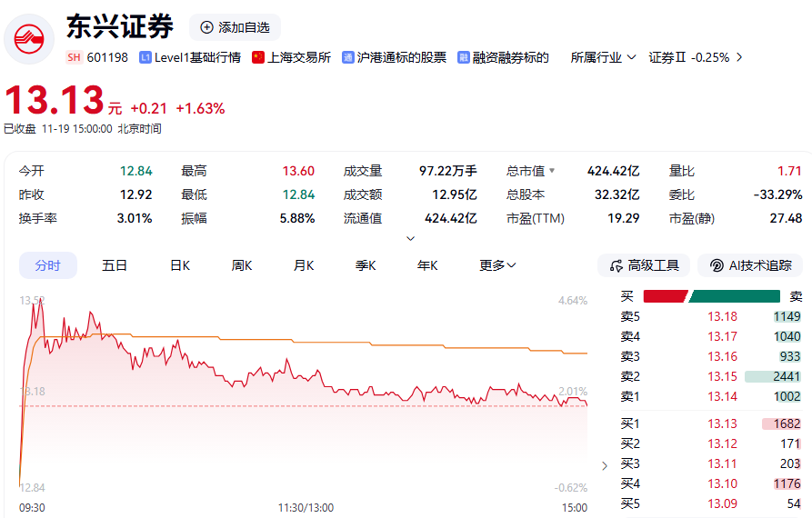Open AI技术追踪 tracking
Screen dimensions: 812x518
pyautogui.click(x=750, y=265)
